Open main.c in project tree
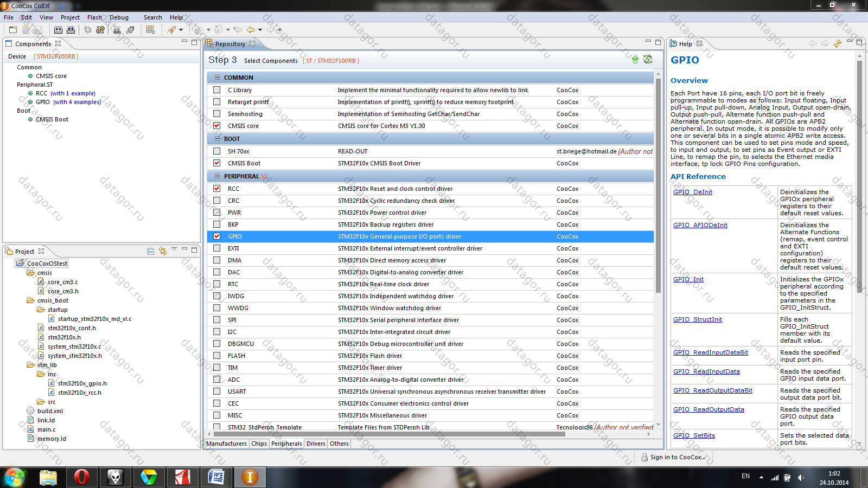This screenshot has width=868, height=488. pos(46,429)
